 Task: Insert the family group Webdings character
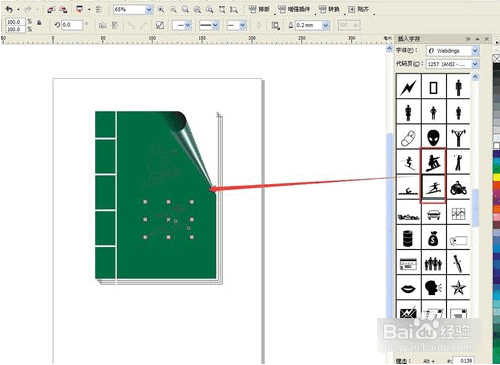coord(433,263)
